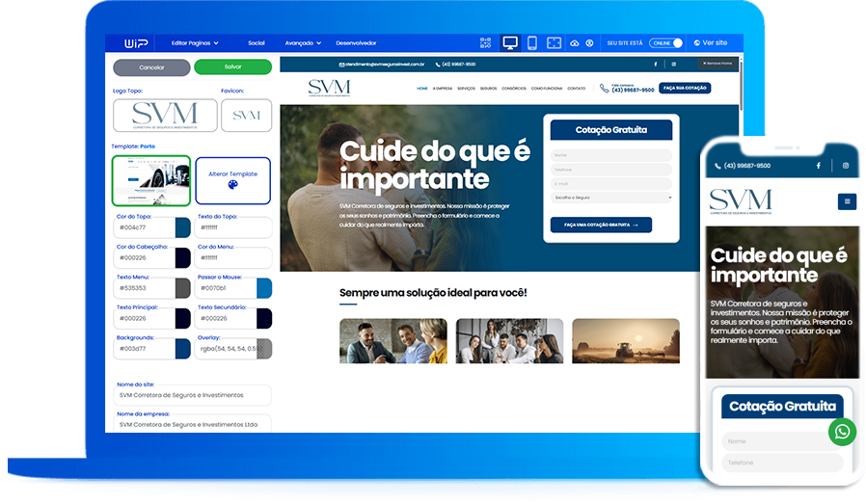
Task: Click the phone icon beside (43) 99687-9500 in header
Action: coord(605,89)
